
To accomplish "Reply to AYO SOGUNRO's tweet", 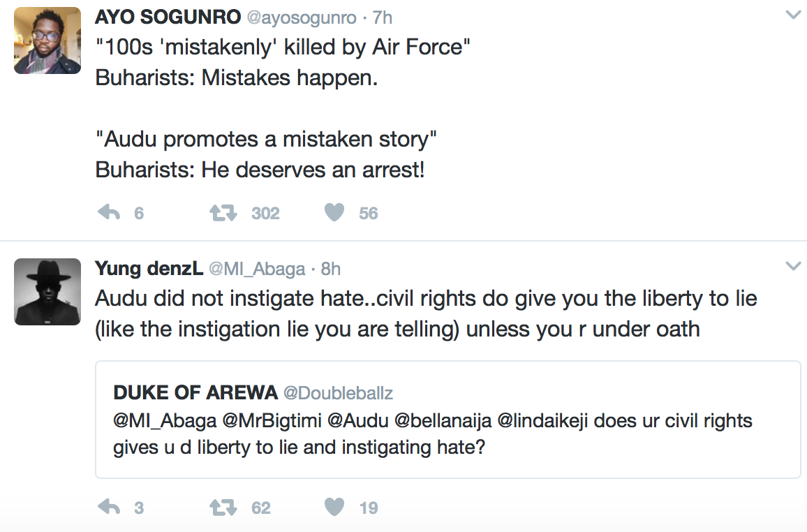I will coord(110,212).
